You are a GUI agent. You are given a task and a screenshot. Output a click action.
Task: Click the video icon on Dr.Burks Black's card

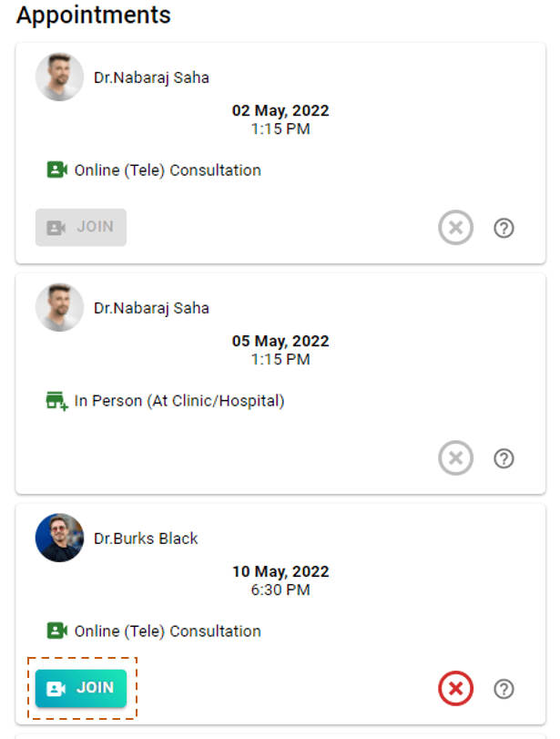tap(57, 631)
